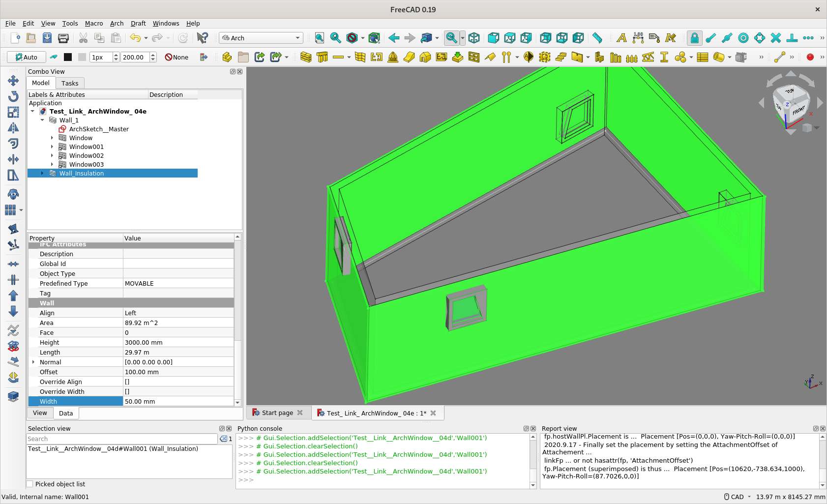This screenshot has width=827, height=504.
Task: Expand the Window001 tree item
Action: tap(53, 147)
